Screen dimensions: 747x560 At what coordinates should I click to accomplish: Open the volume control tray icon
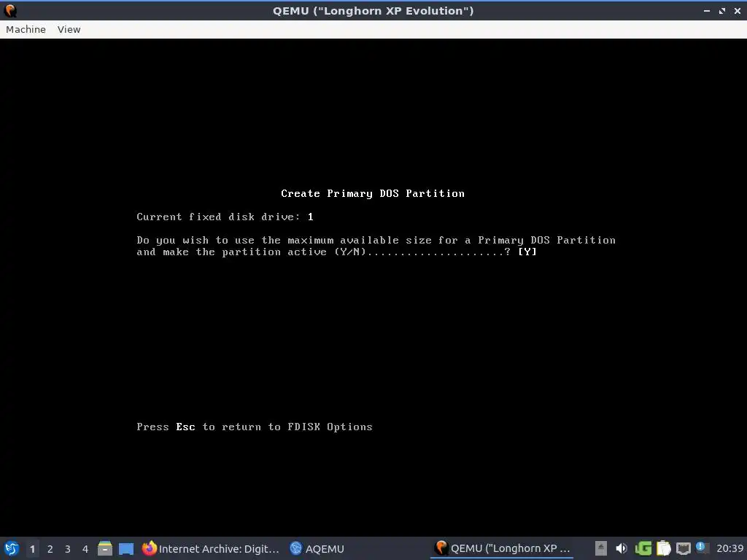pyautogui.click(x=622, y=548)
